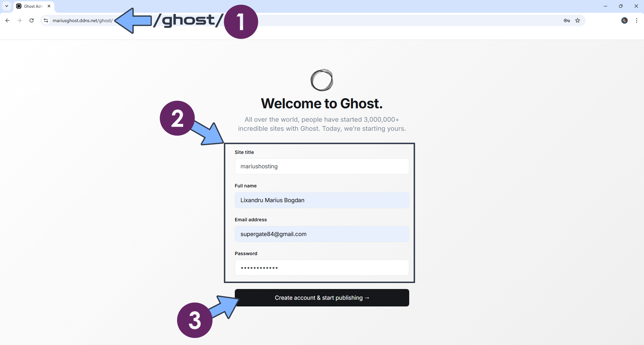Click the Ghost logo circle
Image resolution: width=644 pixels, height=345 pixels.
pyautogui.click(x=322, y=80)
